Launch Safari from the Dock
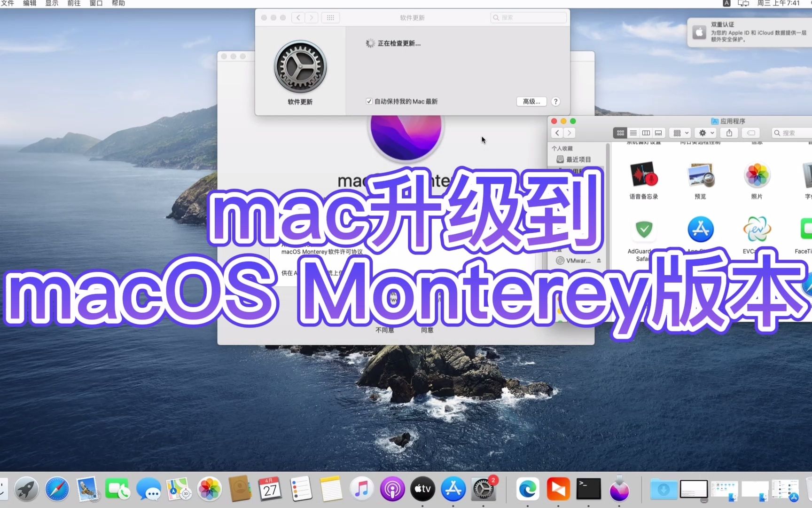Screen dimensions: 812x508 click(x=57, y=490)
